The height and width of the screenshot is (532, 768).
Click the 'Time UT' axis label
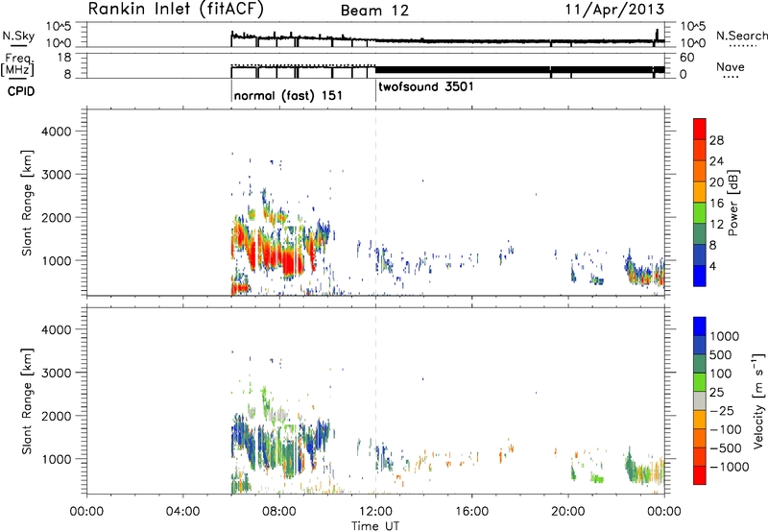tap(375, 526)
